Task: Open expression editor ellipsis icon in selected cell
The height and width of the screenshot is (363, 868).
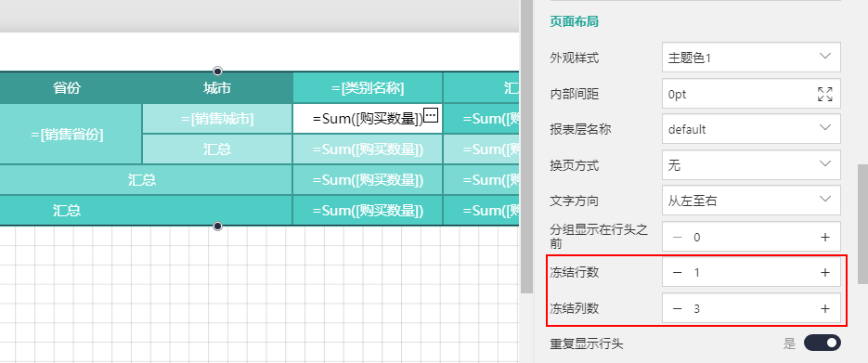Action: pyautogui.click(x=431, y=115)
